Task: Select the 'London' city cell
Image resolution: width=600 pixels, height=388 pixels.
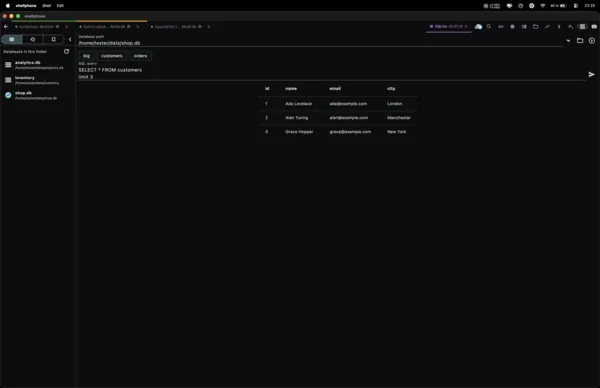Action: (x=395, y=104)
